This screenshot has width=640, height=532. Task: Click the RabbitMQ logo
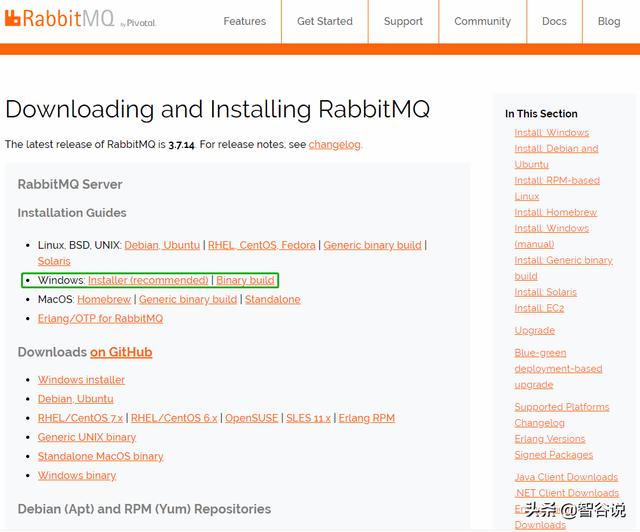(80, 19)
